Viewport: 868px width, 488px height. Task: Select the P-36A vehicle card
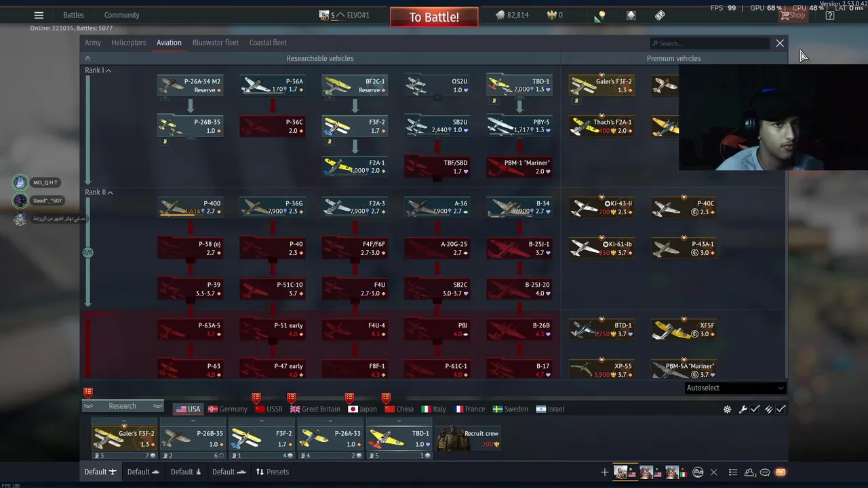[272, 85]
